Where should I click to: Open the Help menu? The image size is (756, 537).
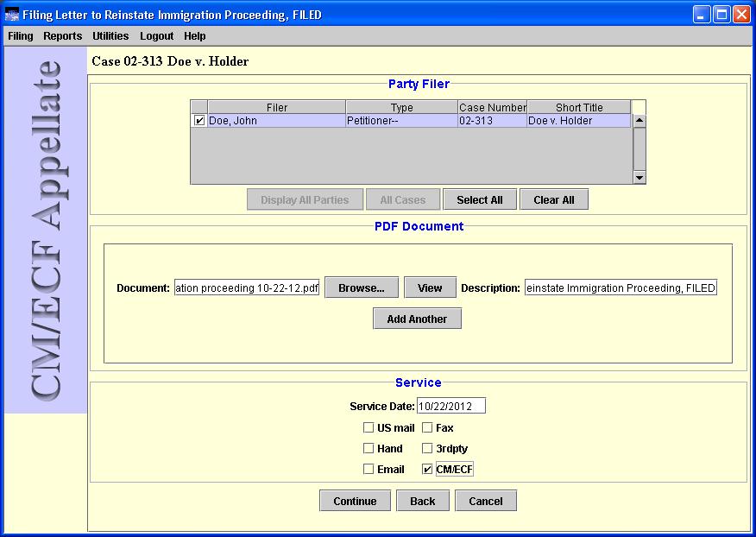195,36
